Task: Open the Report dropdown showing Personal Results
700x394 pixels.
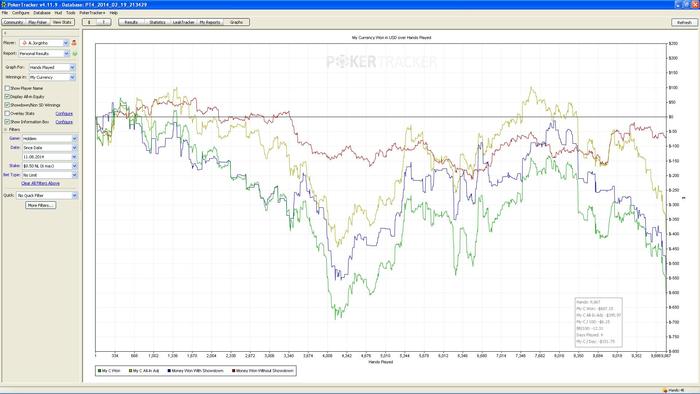Action: 44,54
